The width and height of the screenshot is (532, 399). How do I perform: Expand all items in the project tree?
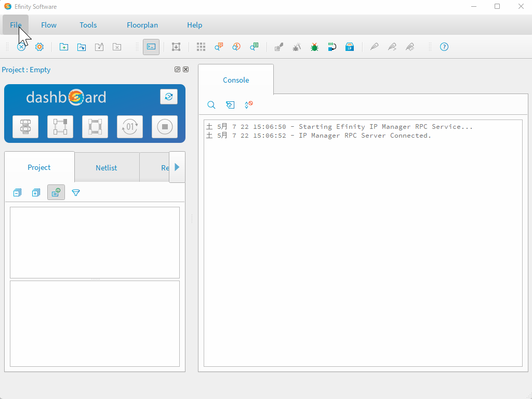tap(36, 193)
